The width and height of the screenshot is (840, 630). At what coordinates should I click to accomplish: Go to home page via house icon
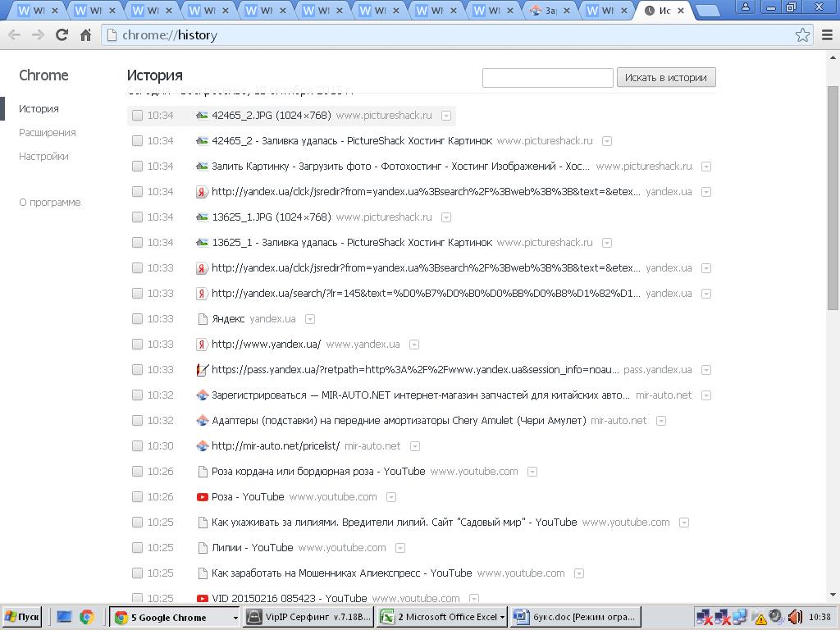tap(85, 35)
